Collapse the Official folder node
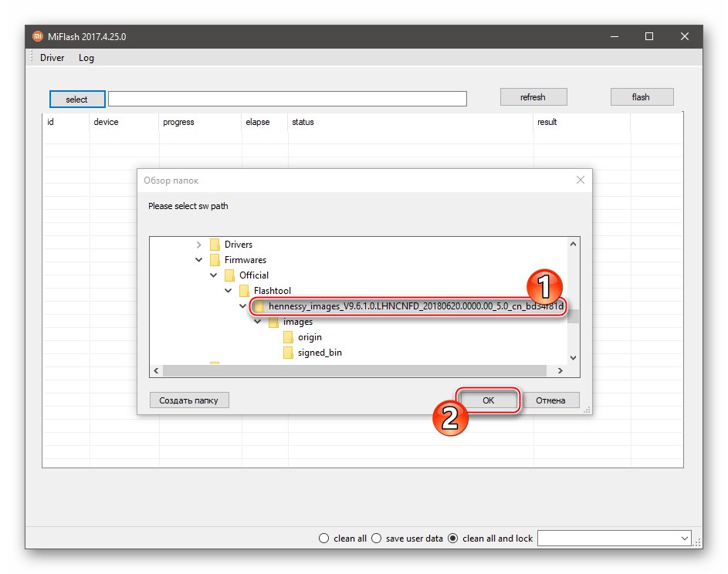 coord(214,275)
